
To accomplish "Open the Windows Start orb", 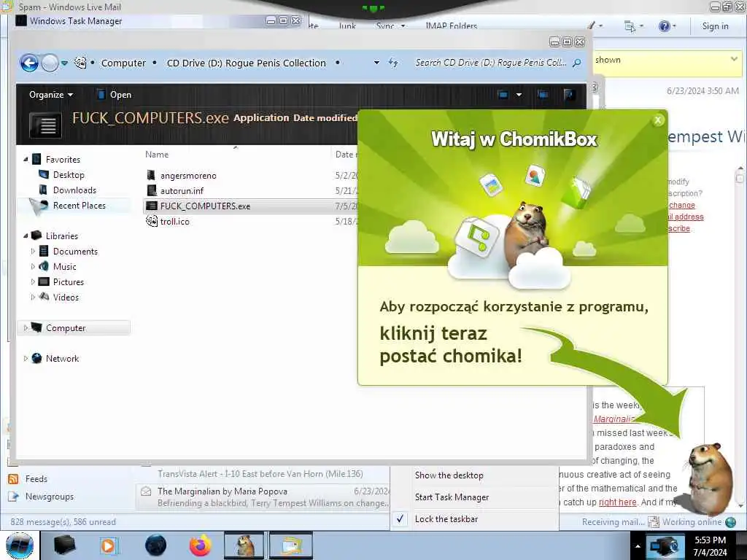I will coord(19,545).
